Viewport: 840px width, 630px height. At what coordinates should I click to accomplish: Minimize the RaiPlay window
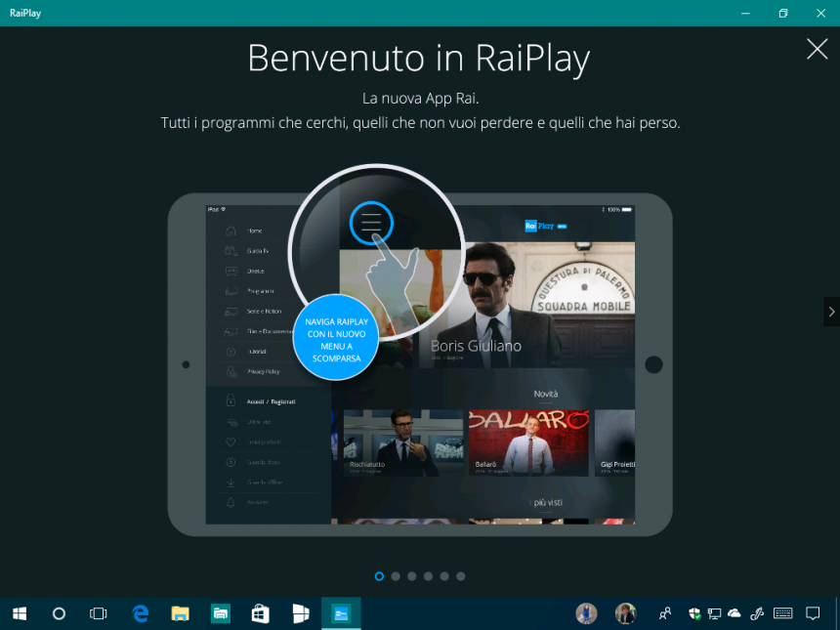pos(745,13)
